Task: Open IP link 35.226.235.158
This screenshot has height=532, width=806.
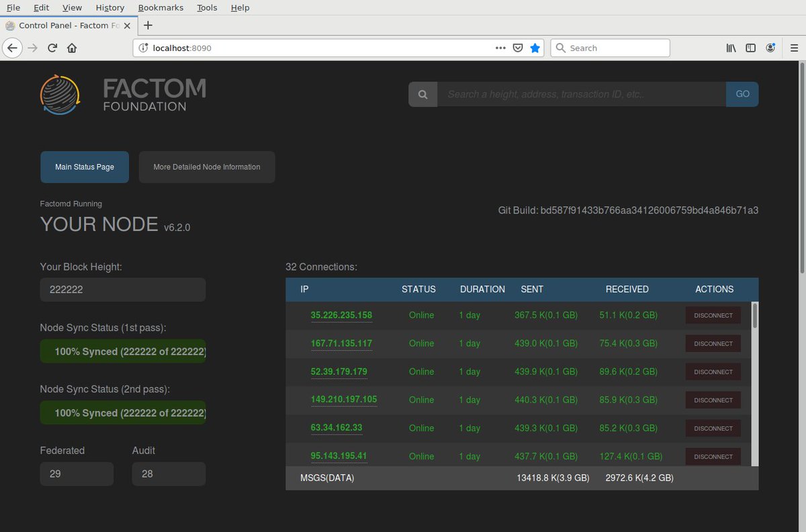Action: click(341, 315)
